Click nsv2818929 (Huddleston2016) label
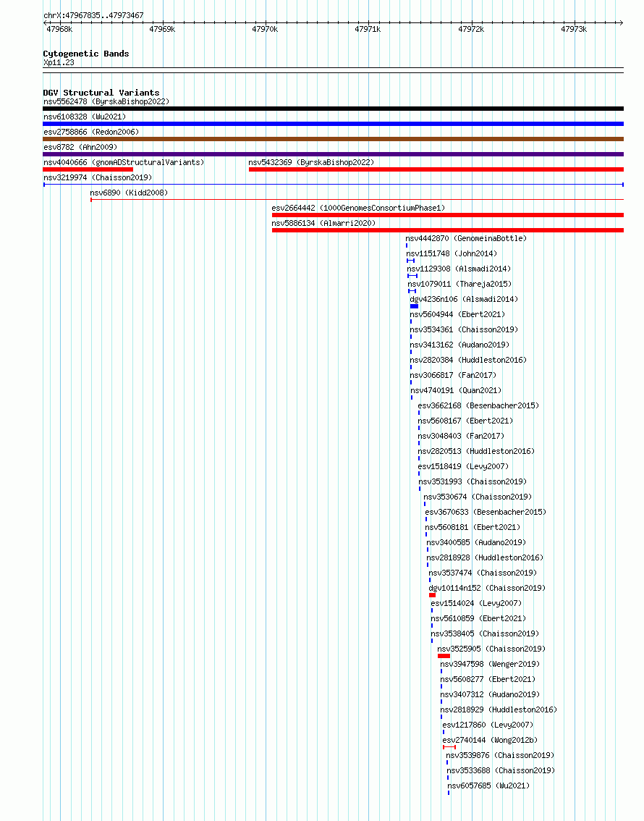The image size is (644, 821). click(x=499, y=709)
